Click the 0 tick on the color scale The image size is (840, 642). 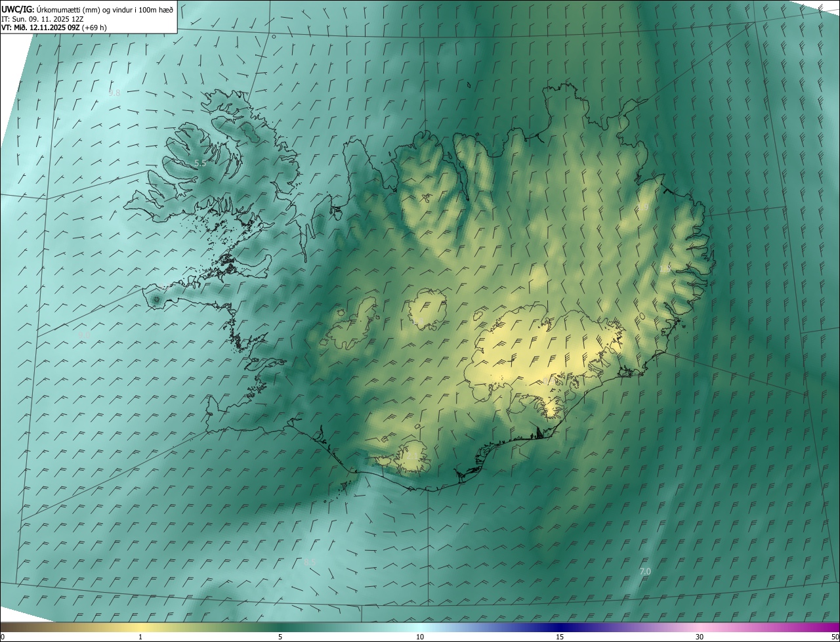[x=2, y=637]
